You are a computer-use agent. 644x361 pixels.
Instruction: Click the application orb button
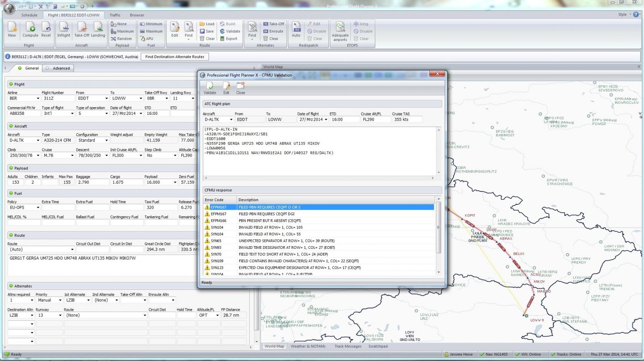tap(9, 8)
